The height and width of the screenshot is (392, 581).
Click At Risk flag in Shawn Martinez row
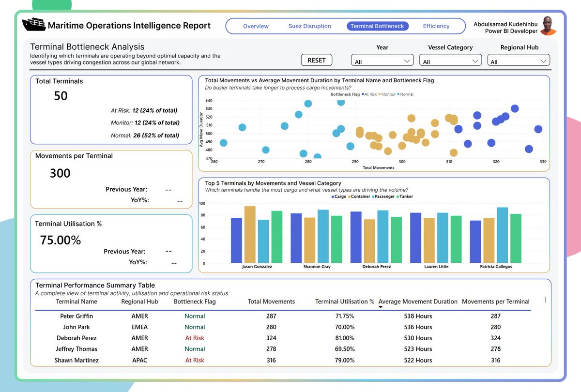tap(195, 360)
